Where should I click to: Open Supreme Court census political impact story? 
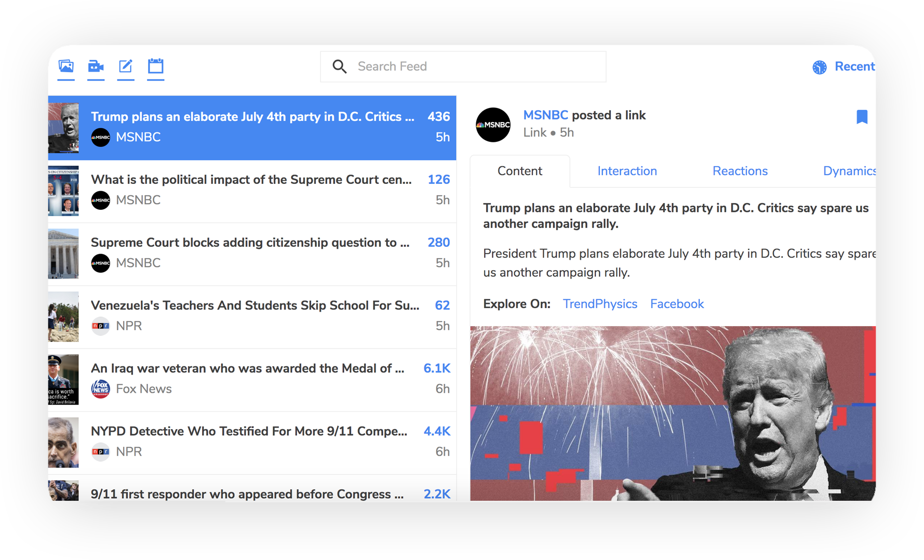pyautogui.click(x=252, y=191)
